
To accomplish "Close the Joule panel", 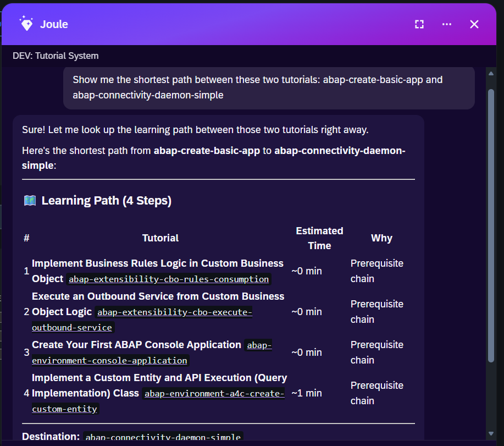I will tap(474, 24).
